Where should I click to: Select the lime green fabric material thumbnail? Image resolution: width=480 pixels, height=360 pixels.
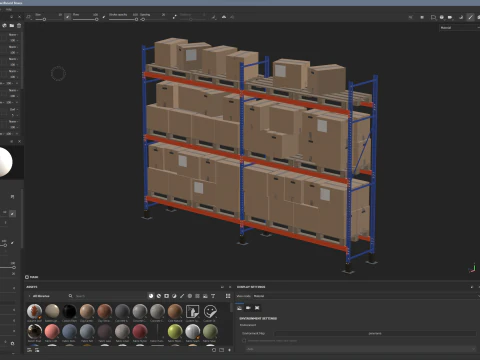point(175,332)
